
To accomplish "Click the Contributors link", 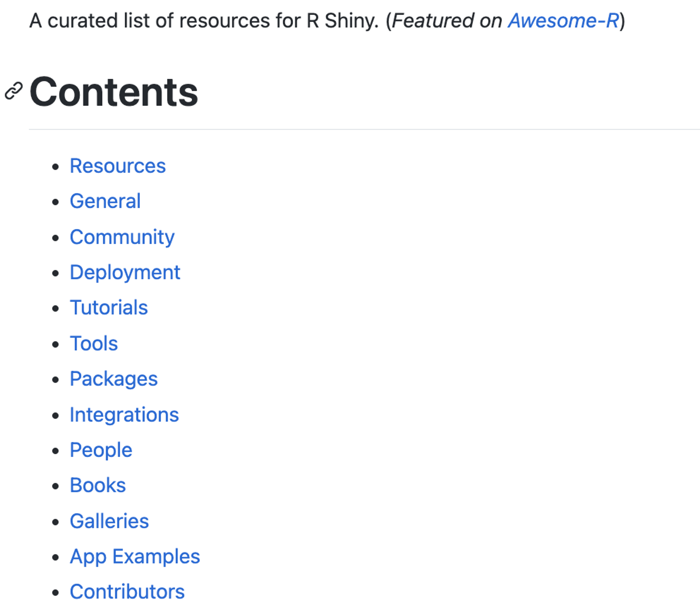I will pyautogui.click(x=127, y=592).
